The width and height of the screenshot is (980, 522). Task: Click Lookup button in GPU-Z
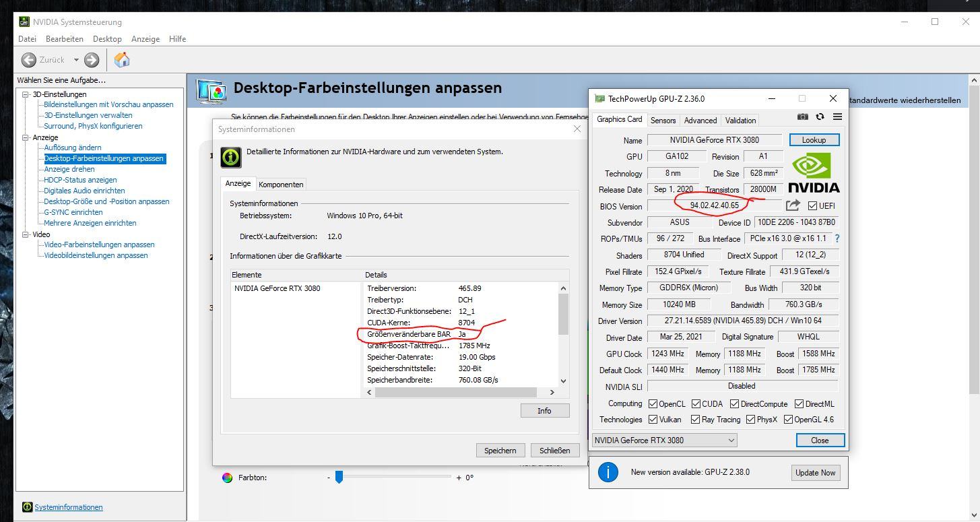pos(814,140)
